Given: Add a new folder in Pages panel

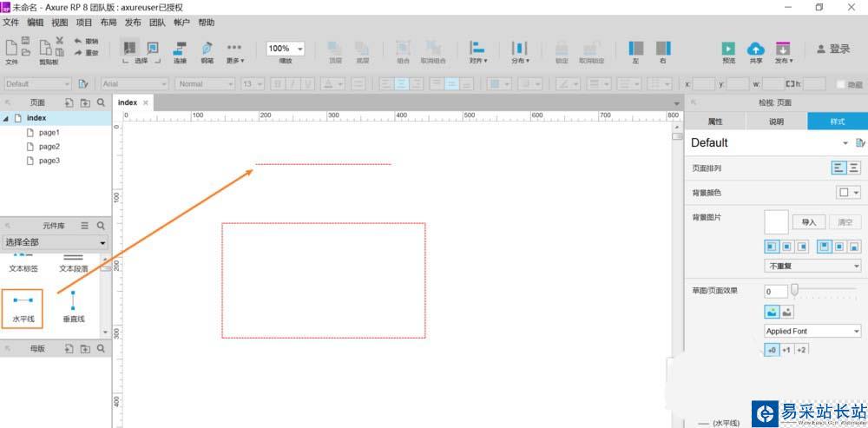Looking at the screenshot, I should click(x=85, y=102).
